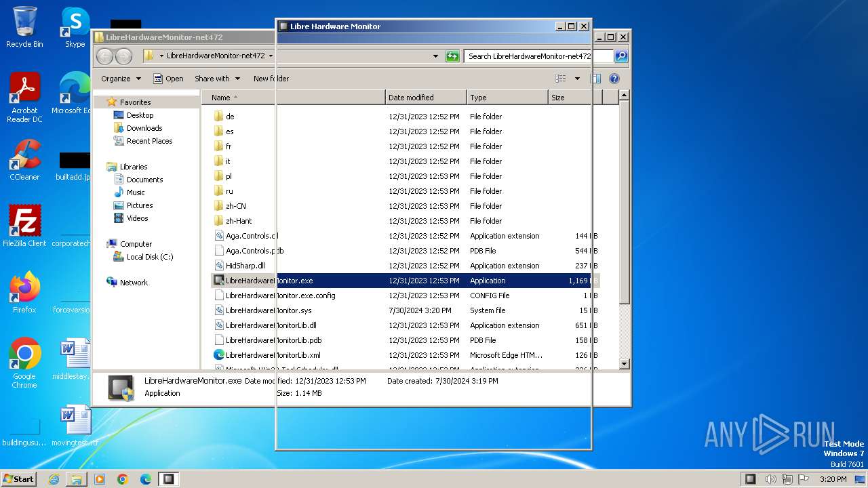Select Recent Places under Favorites
868x488 pixels.
142,141
